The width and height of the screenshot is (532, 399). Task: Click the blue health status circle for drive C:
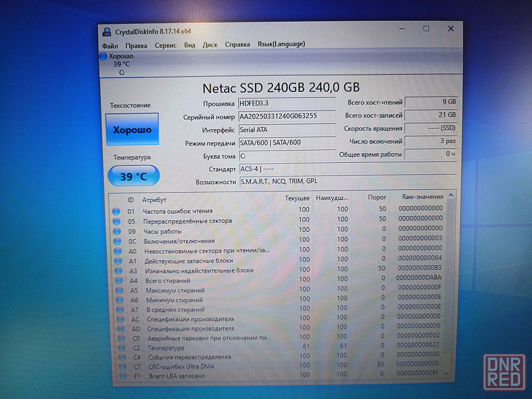click(x=103, y=56)
